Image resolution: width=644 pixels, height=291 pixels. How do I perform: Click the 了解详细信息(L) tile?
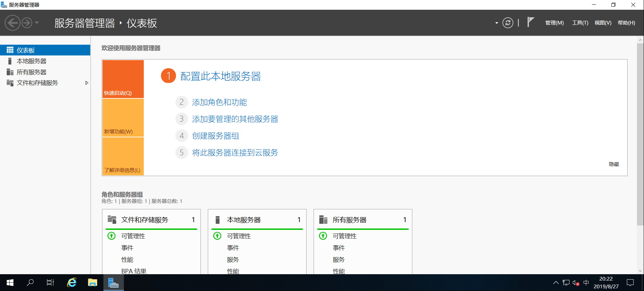tap(123, 156)
